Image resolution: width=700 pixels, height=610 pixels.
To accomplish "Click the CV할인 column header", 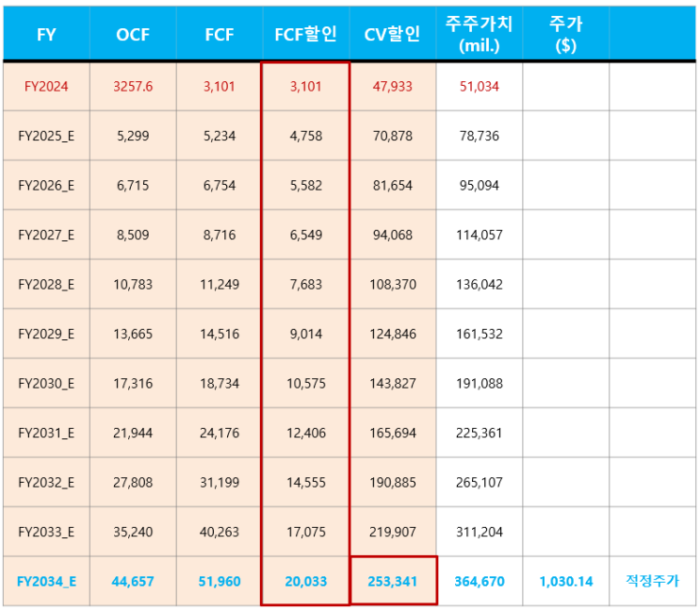I will 392,34.
